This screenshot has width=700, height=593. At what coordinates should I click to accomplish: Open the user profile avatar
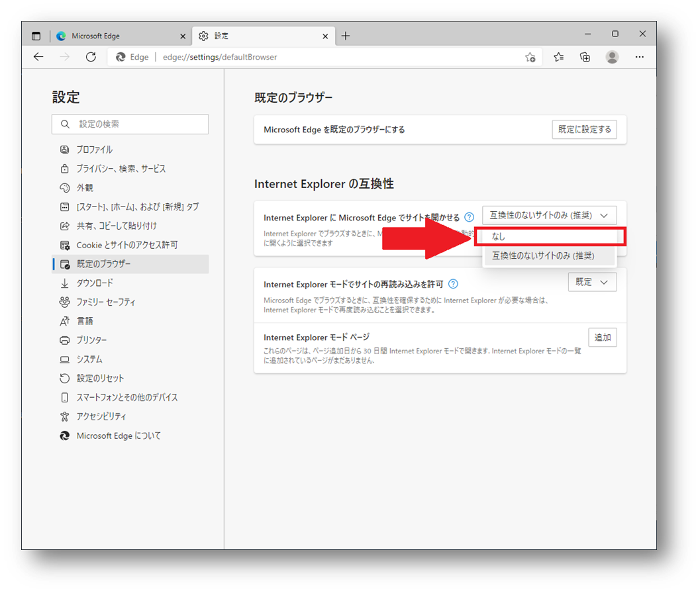click(x=612, y=57)
